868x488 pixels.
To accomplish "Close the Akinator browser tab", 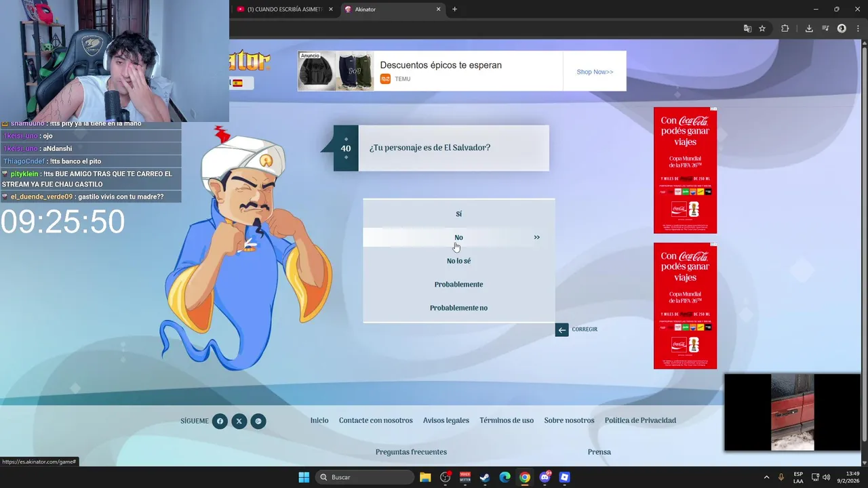I will (x=438, y=9).
